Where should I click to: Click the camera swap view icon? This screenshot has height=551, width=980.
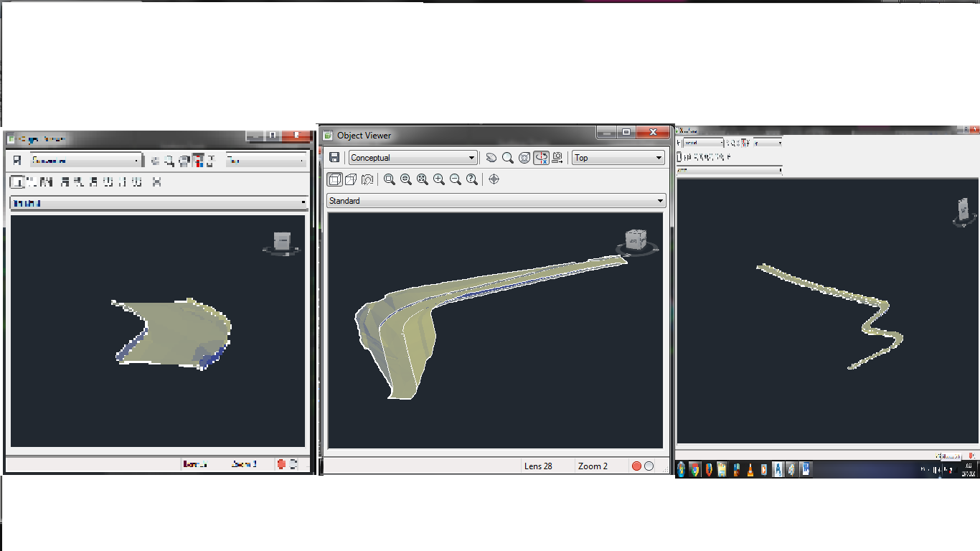tap(557, 157)
